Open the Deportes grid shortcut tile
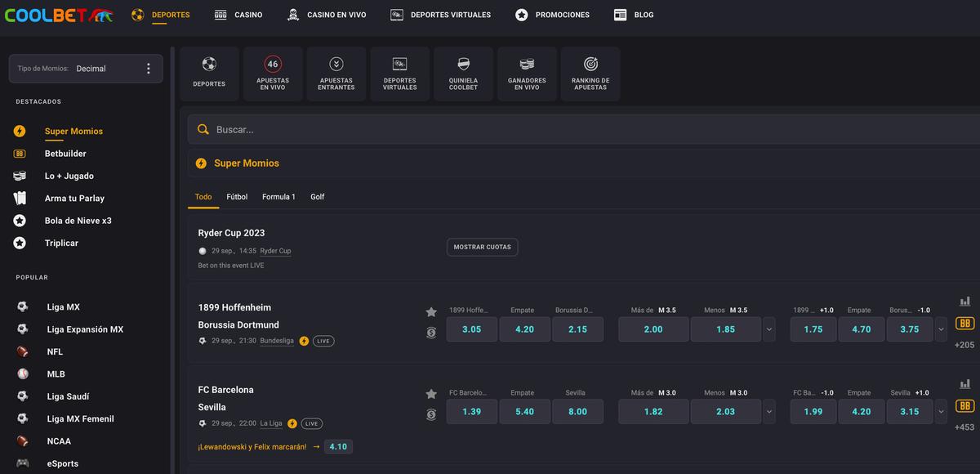 click(x=209, y=74)
